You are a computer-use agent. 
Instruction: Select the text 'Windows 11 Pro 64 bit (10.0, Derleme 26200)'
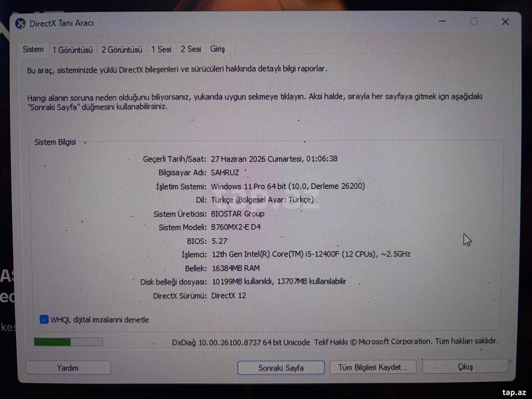288,186
